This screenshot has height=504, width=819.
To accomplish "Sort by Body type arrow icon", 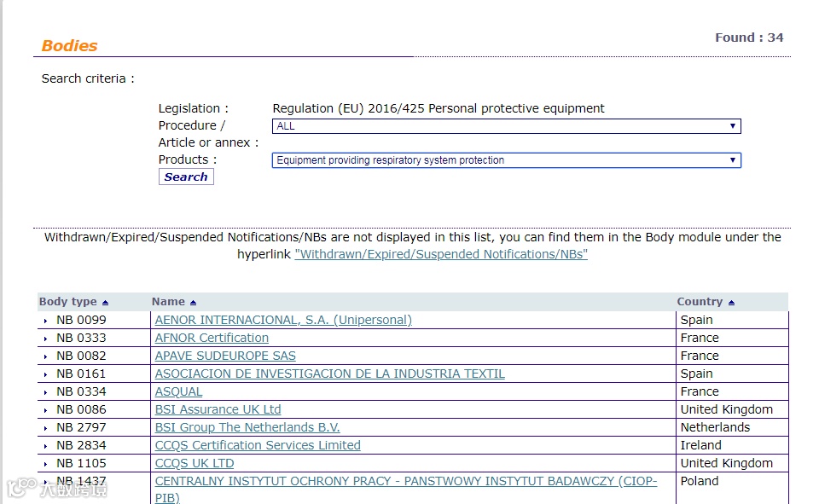I will [106, 303].
